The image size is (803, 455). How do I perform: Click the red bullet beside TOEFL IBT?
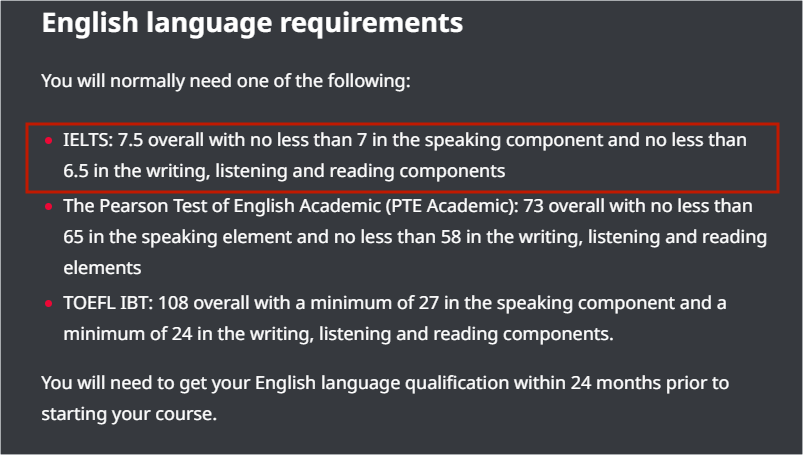49,303
